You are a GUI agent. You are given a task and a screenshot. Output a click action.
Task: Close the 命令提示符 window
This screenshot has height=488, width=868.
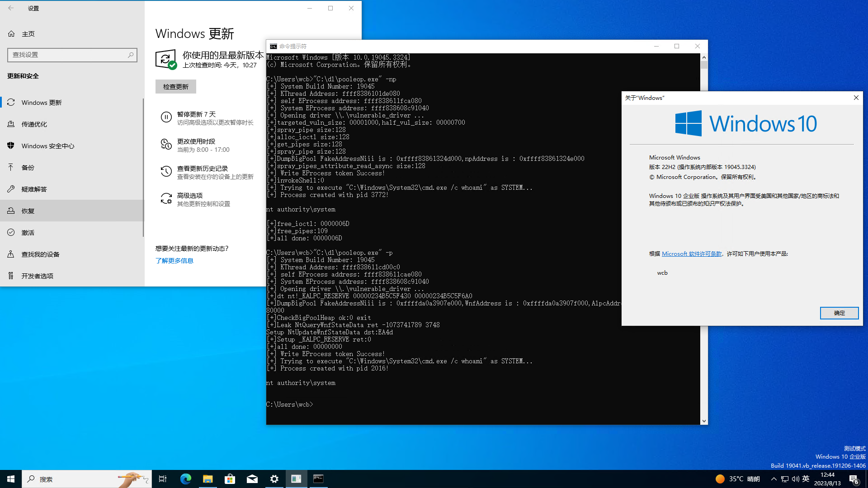point(698,46)
